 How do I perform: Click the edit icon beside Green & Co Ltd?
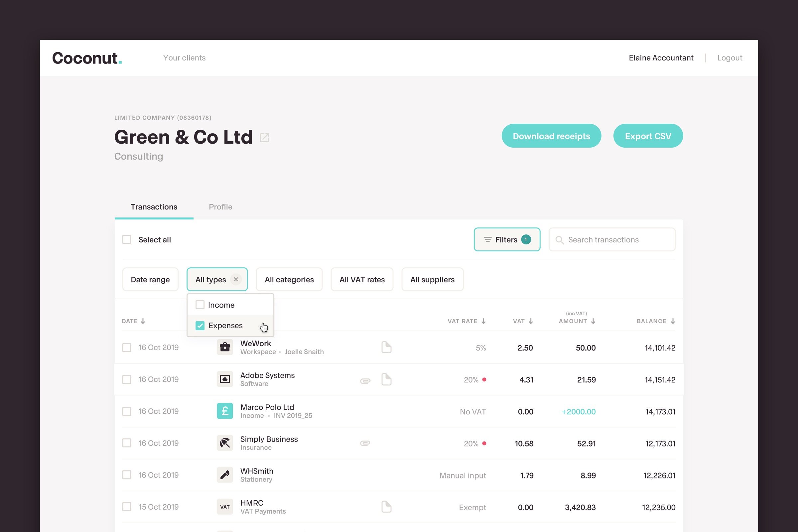click(264, 137)
